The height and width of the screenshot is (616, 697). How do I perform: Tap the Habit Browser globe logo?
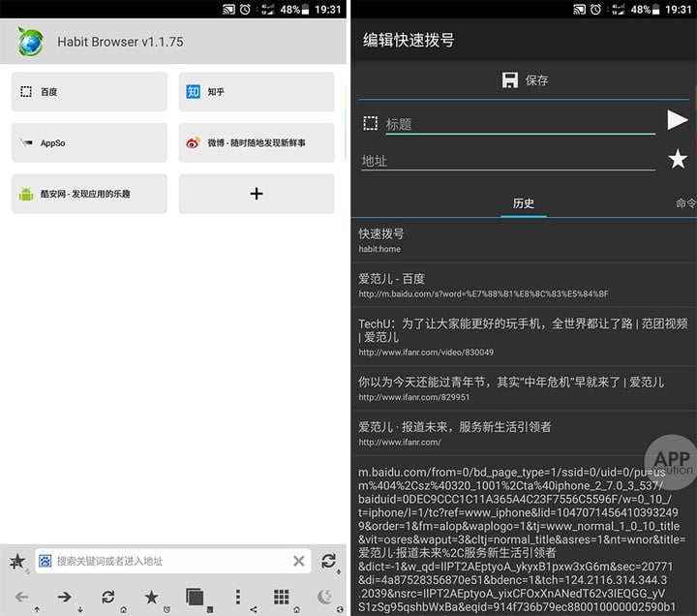[30, 42]
